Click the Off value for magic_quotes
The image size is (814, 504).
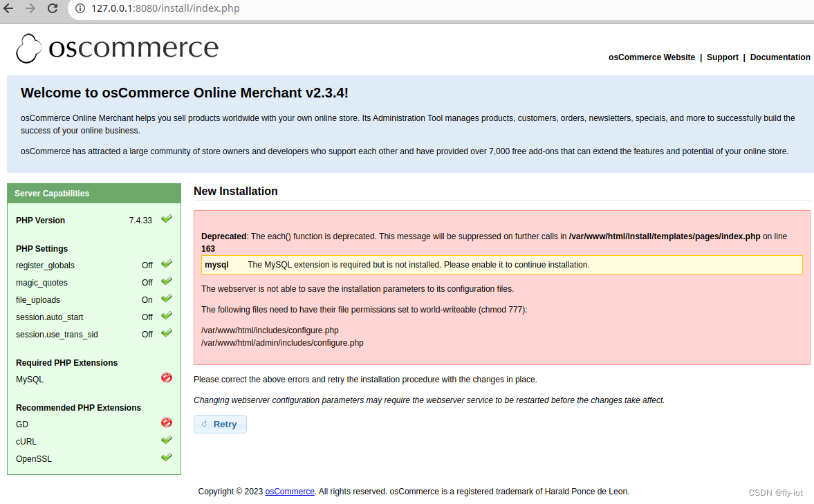pos(147,283)
